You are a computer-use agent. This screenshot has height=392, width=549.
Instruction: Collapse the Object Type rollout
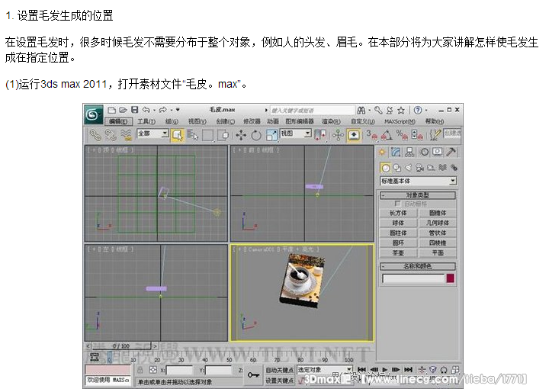pyautogui.click(x=418, y=195)
